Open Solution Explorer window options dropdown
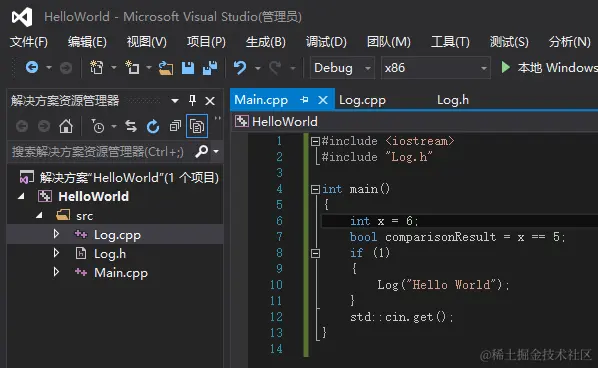 175,101
